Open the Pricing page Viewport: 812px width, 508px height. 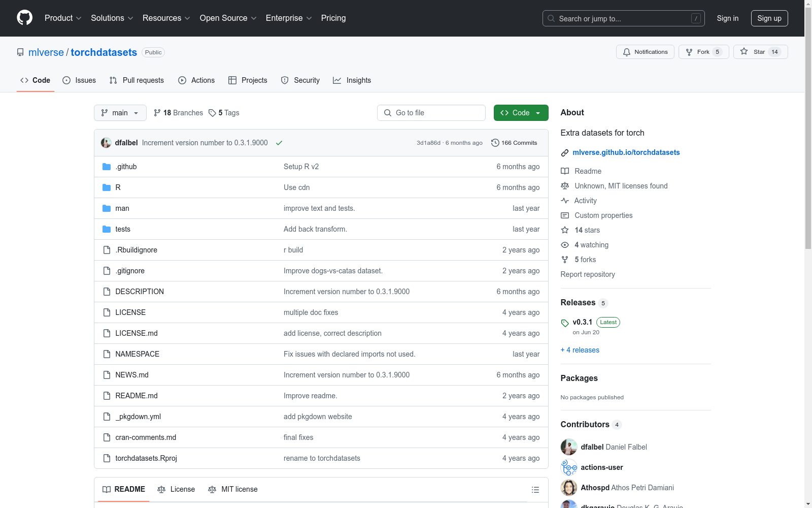[333, 18]
